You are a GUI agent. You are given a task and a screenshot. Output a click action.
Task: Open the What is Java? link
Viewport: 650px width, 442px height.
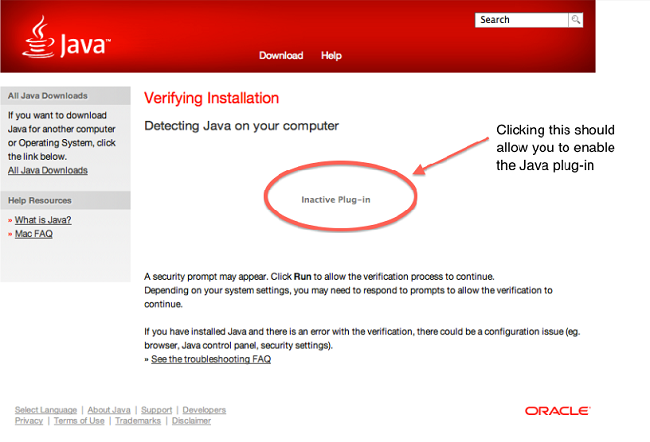(43, 220)
